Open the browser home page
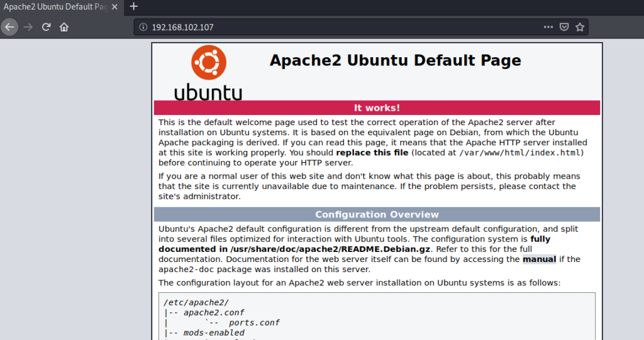This screenshot has width=644, height=340. point(64,27)
